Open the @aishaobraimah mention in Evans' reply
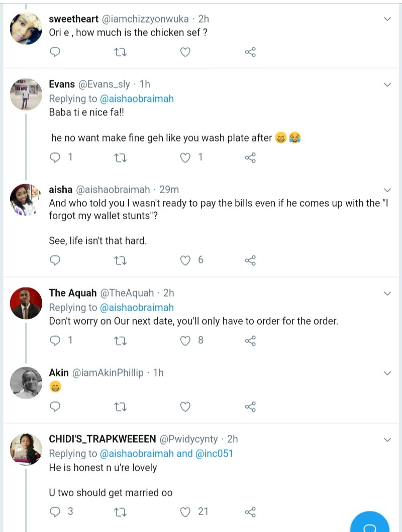 [x=137, y=98]
